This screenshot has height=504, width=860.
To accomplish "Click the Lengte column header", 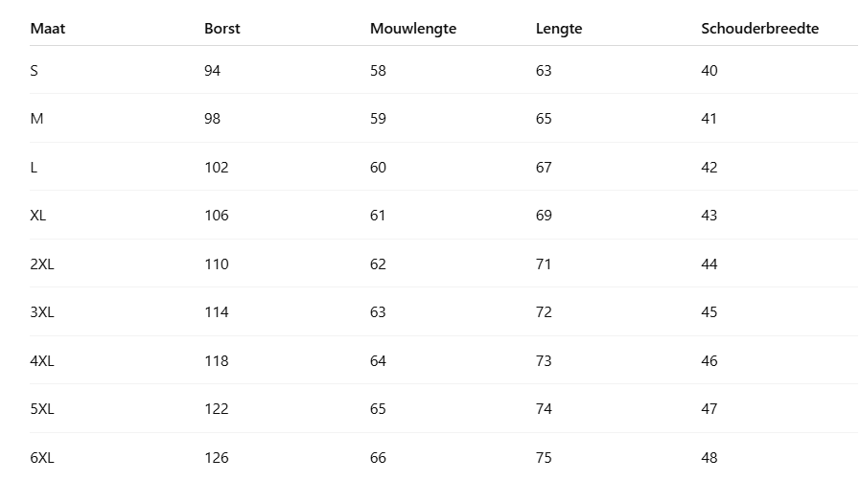I will [x=559, y=29].
